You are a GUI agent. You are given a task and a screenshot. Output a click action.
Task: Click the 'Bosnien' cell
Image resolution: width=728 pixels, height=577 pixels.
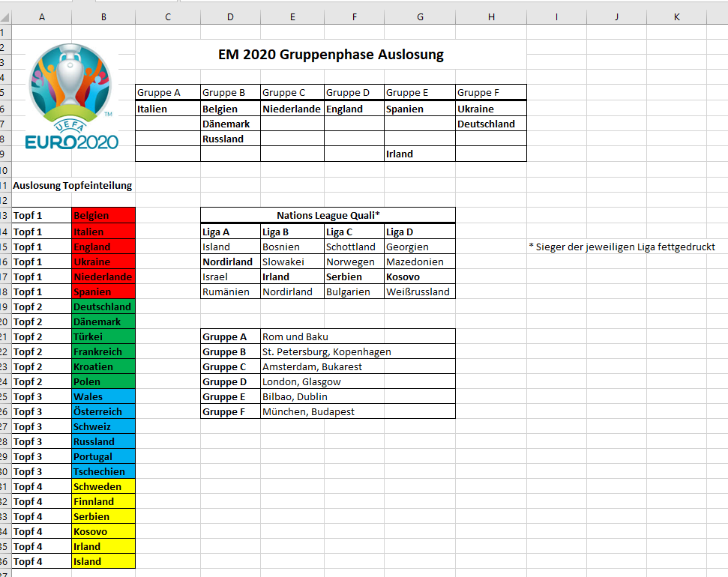[292, 247]
